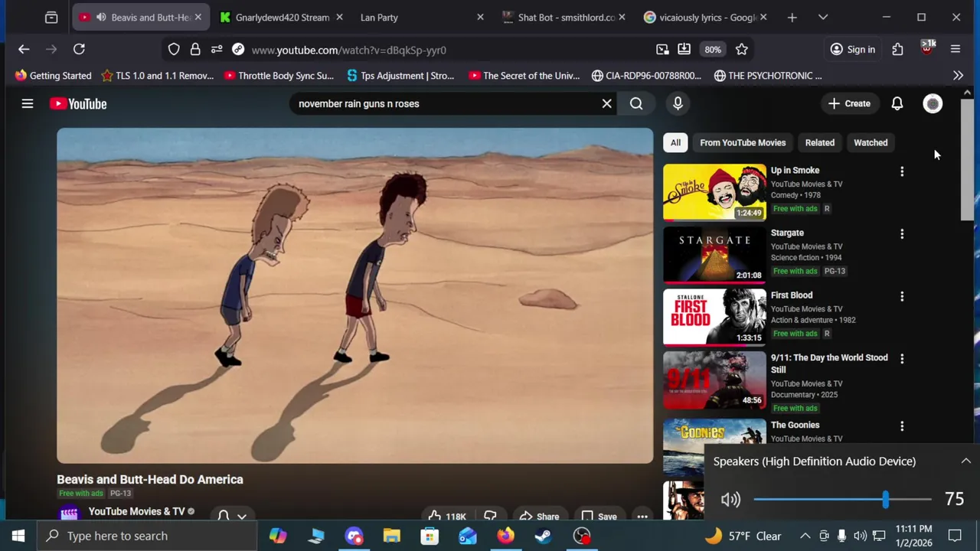The image size is (980, 551).
Task: Open more actions for First Blood
Action: tap(902, 296)
